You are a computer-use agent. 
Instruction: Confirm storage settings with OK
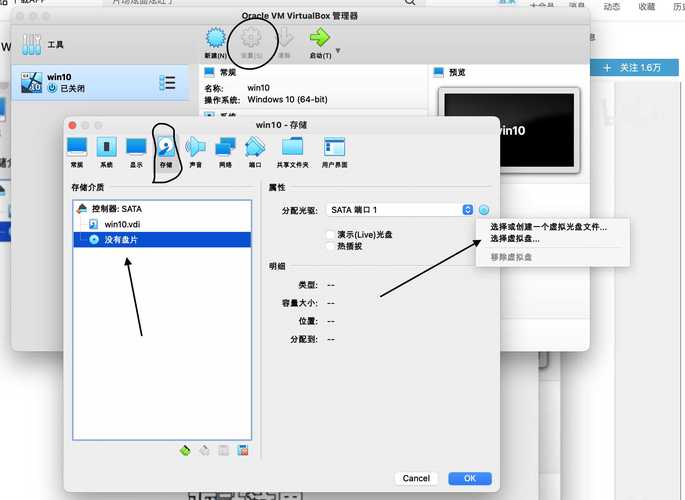[x=470, y=478]
